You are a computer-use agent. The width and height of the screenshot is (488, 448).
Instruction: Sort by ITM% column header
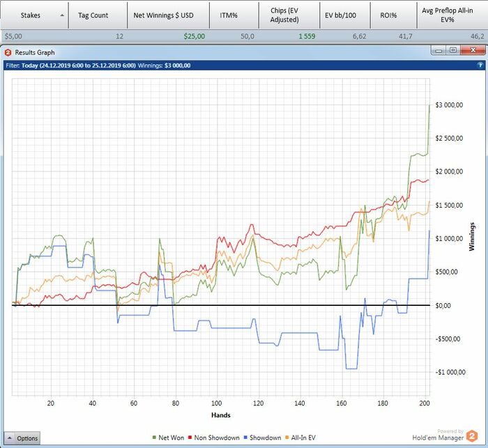pyautogui.click(x=234, y=15)
